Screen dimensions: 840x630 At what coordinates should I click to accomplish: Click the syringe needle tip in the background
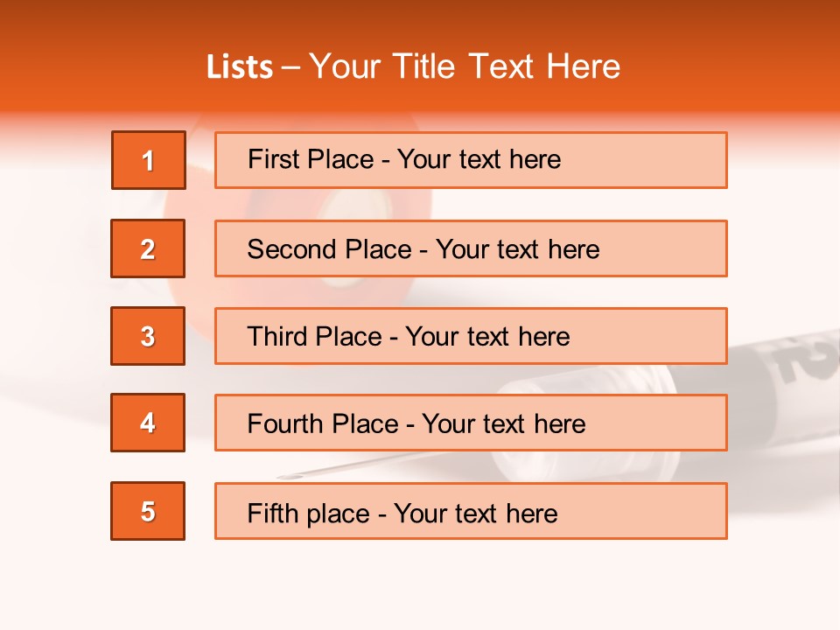[283, 476]
